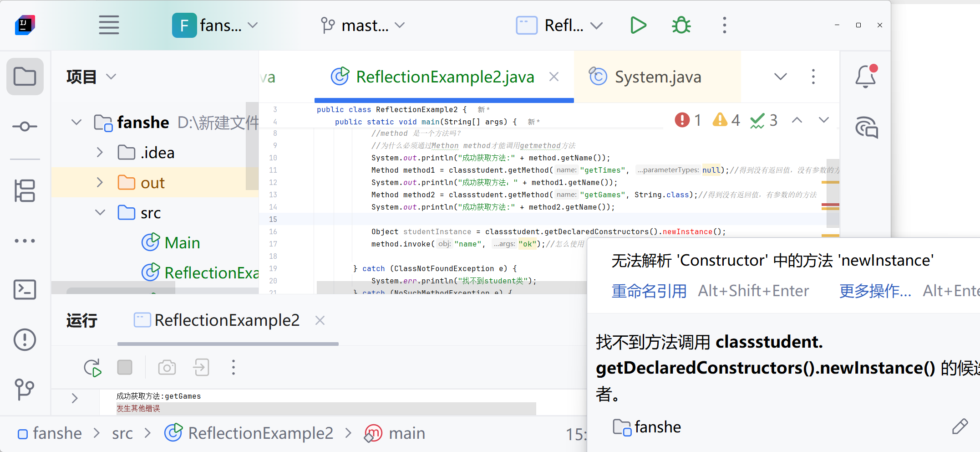Open the Terminal tool window
Screen dimensions: 980x452
25,290
